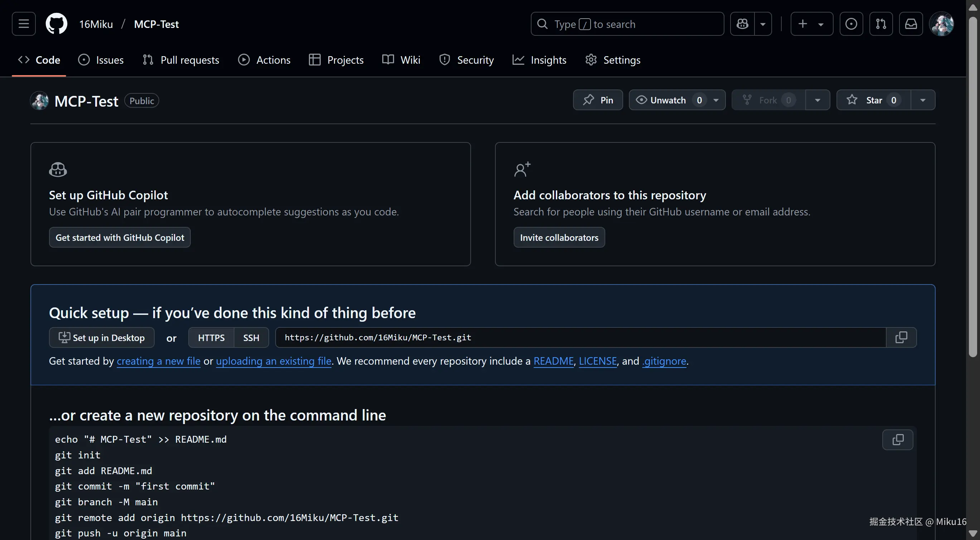Click 'git branch -M main' command text
The image size is (980, 540).
pos(106,502)
